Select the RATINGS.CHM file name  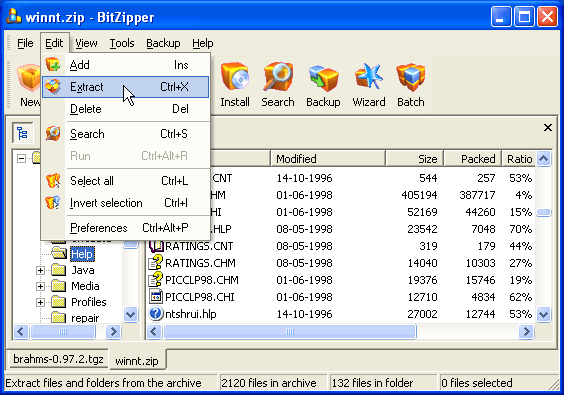(x=200, y=263)
